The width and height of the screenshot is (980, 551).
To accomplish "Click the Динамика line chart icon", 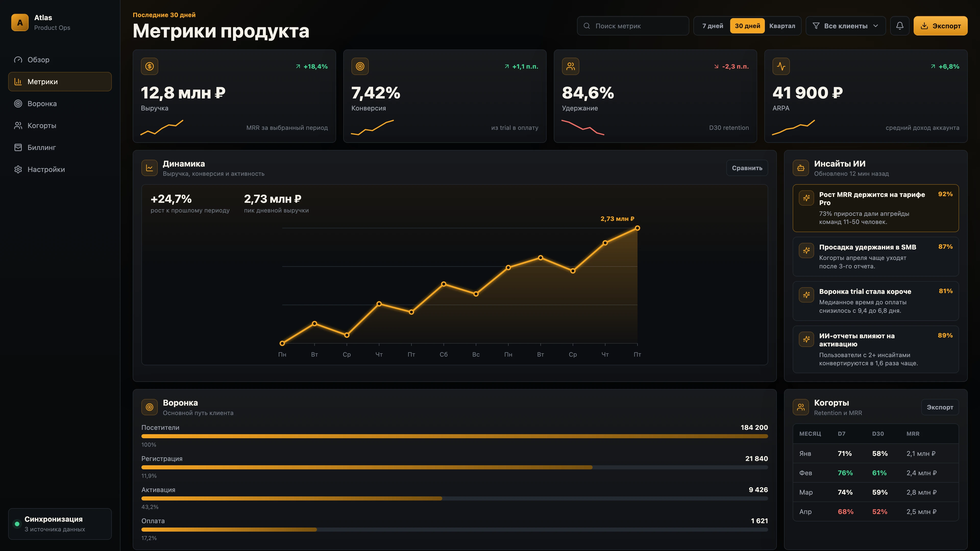I will pyautogui.click(x=150, y=168).
